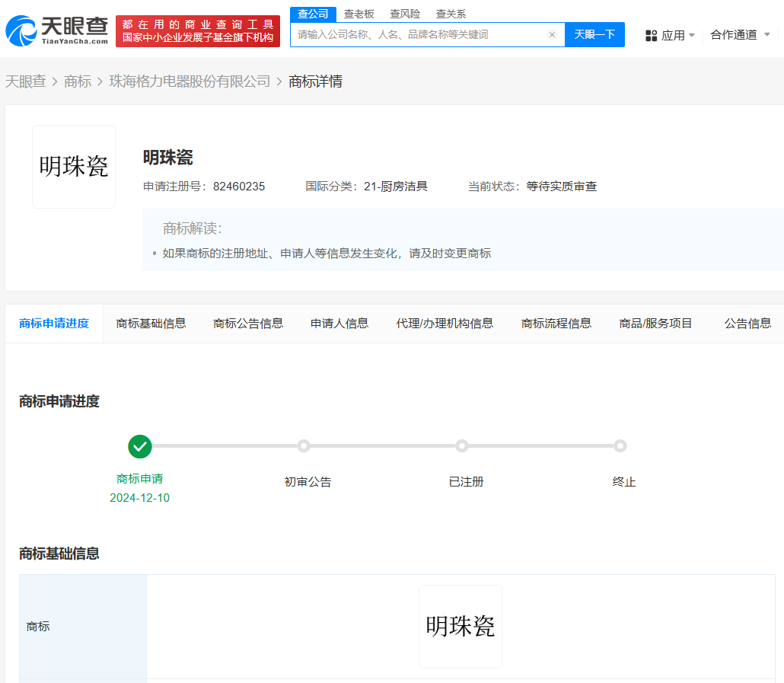Select the 查风险 search tab

(405, 14)
